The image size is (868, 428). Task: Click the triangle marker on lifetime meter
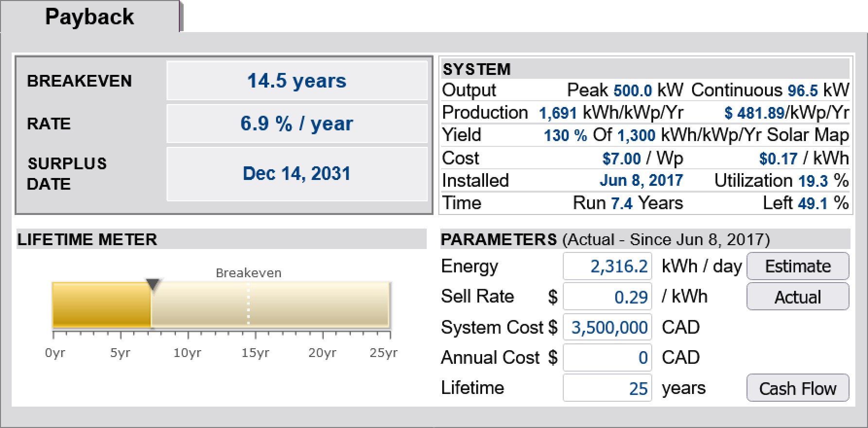pyautogui.click(x=153, y=285)
